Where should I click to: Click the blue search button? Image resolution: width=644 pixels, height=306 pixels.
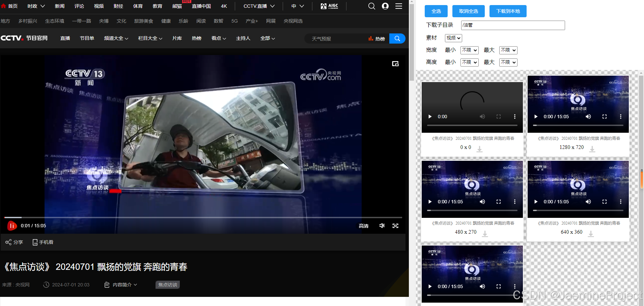point(397,39)
